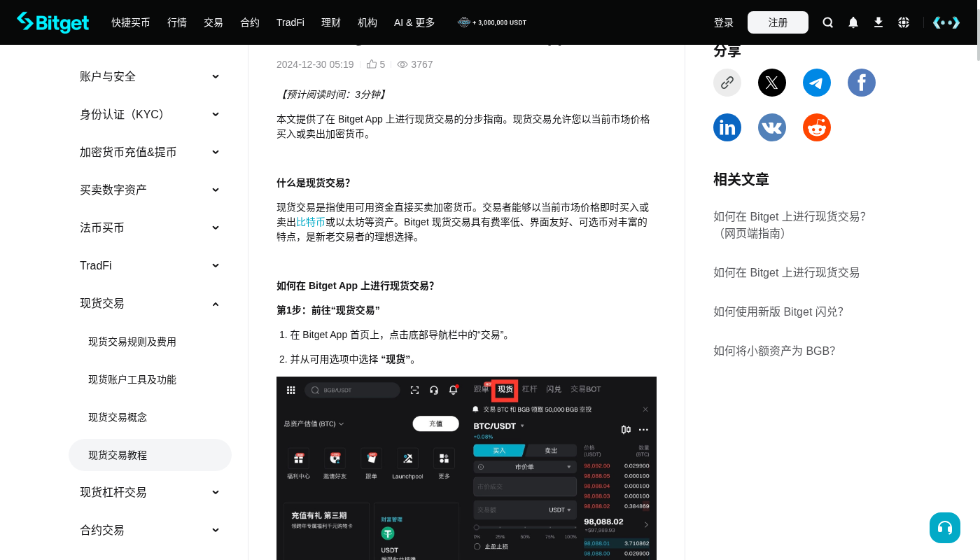Open 理财 menu
This screenshot has height=560, width=980.
click(331, 22)
